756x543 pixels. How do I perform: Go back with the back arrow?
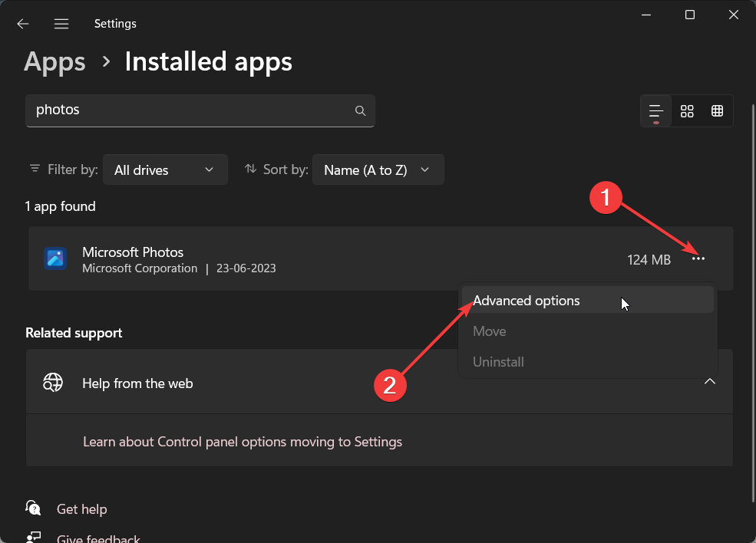click(x=23, y=24)
